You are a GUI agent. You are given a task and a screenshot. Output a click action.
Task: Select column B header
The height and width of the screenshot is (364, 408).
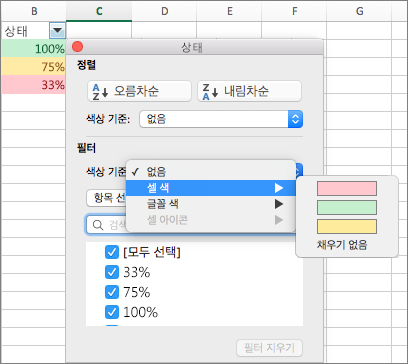34,11
